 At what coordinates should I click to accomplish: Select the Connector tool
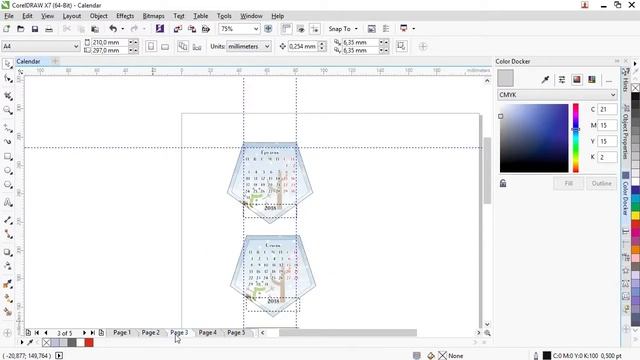7,234
